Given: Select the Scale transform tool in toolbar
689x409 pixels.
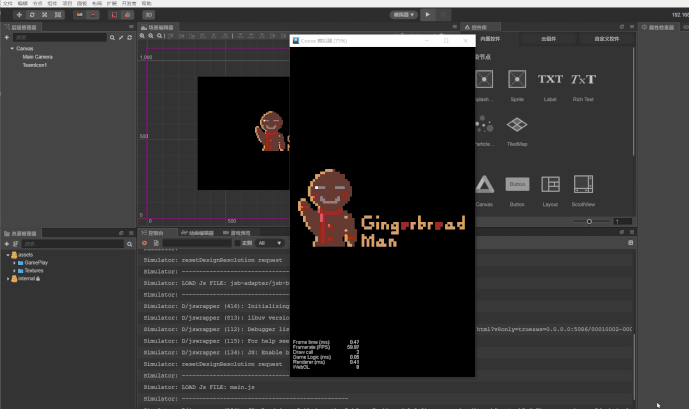Looking at the screenshot, I should 45,15.
